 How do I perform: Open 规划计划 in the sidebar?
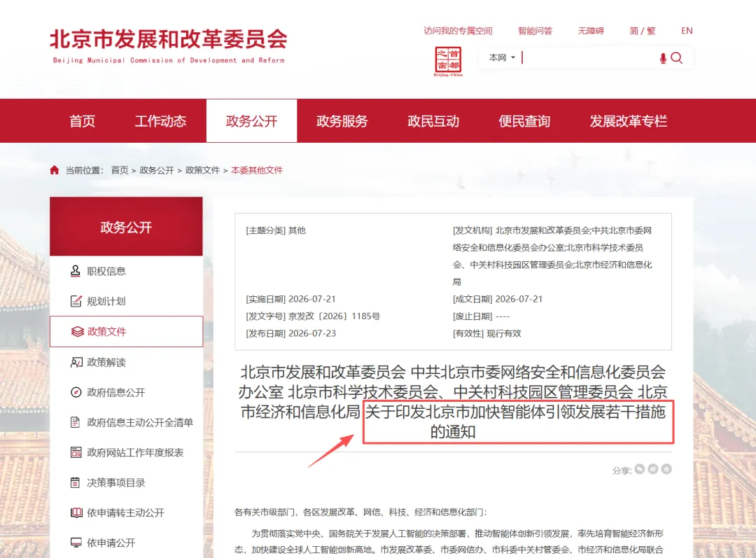coord(106,302)
